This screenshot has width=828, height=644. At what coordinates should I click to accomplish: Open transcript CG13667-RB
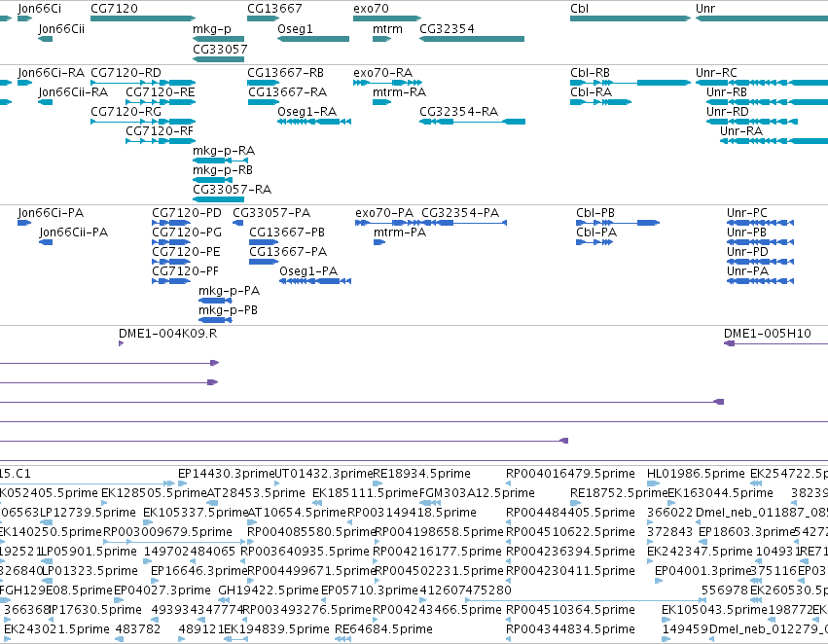click(x=285, y=73)
